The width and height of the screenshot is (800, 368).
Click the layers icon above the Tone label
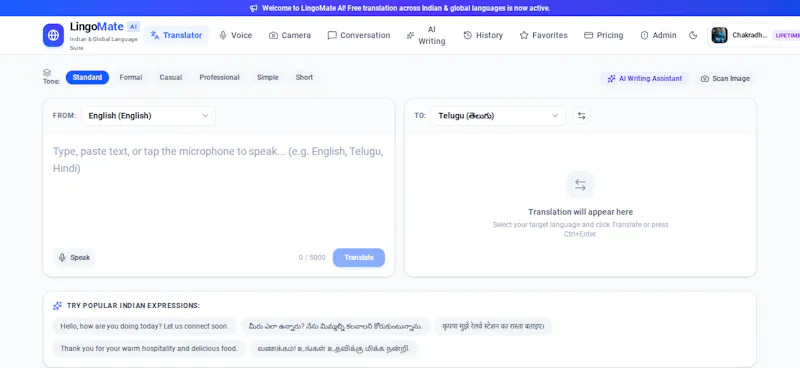click(47, 72)
